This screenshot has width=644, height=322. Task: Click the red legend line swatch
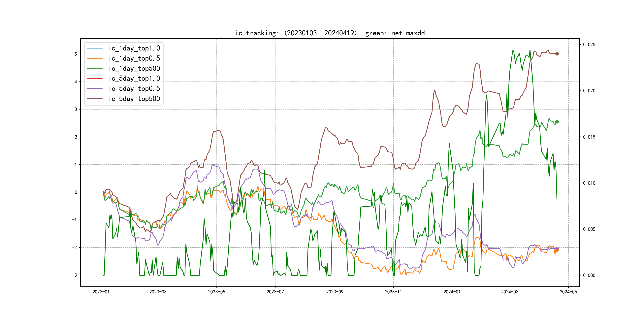click(94, 78)
